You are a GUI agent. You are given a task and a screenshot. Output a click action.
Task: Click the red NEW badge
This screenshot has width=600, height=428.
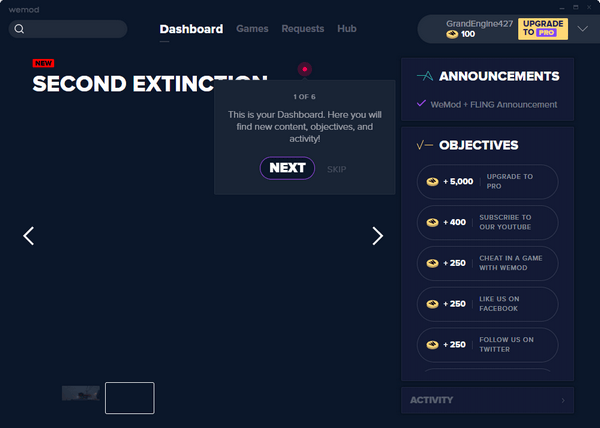coord(43,63)
